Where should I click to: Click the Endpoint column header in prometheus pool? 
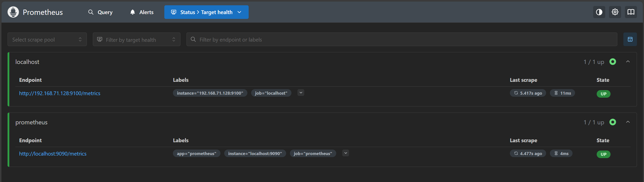point(30,140)
